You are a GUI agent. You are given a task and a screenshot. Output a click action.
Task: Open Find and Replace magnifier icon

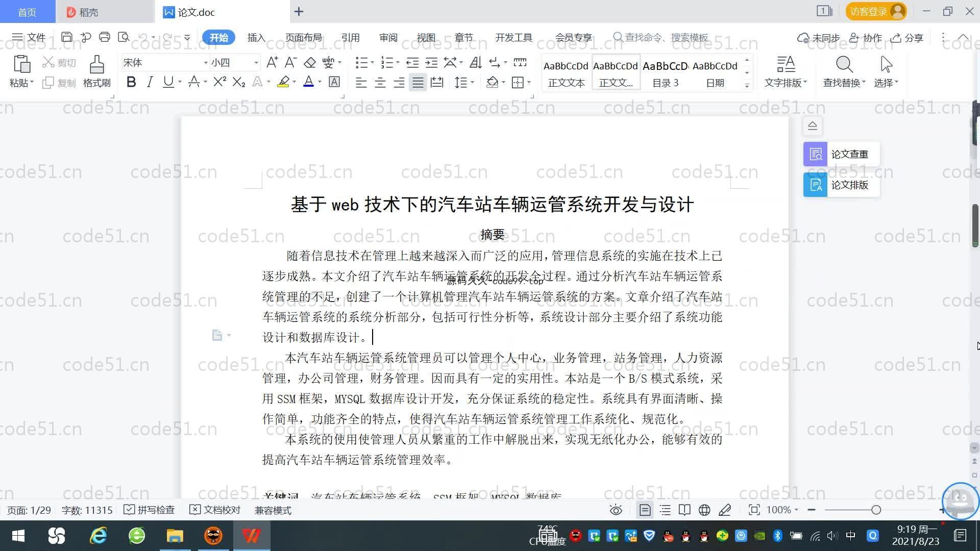tap(844, 65)
